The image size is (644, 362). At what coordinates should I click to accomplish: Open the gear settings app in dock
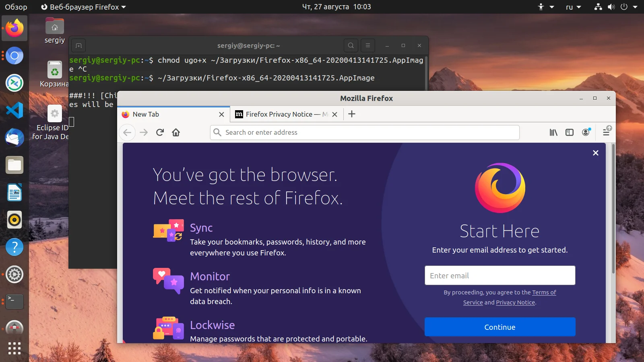point(14,274)
